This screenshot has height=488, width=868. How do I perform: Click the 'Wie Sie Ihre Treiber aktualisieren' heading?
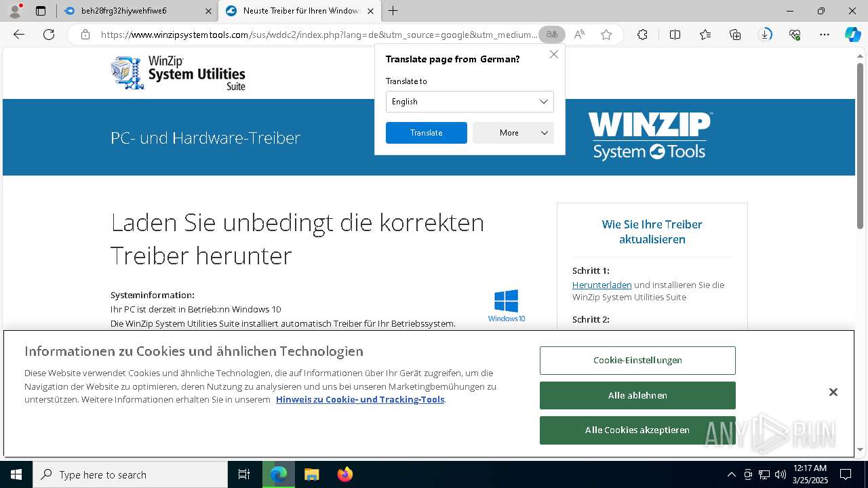coord(652,232)
